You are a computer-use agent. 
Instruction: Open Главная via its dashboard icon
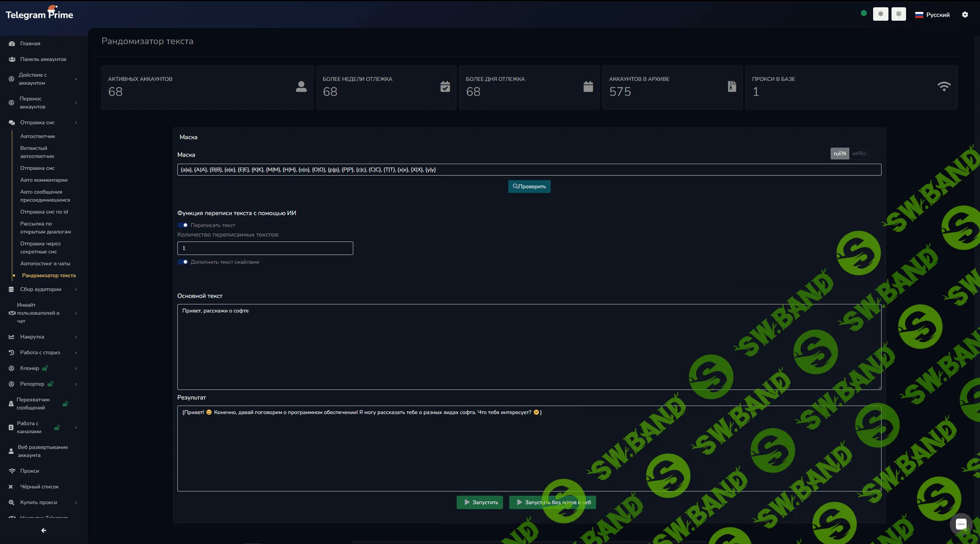click(x=12, y=44)
